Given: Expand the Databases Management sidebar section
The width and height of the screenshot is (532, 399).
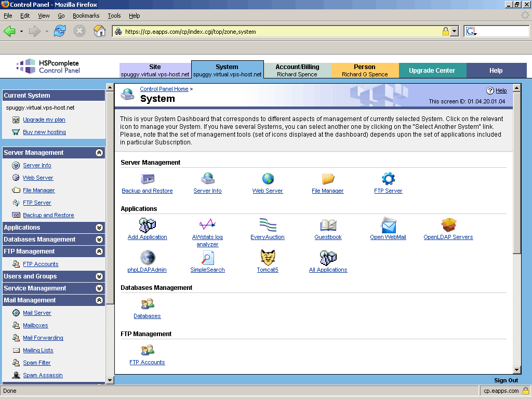Looking at the screenshot, I should pos(99,240).
